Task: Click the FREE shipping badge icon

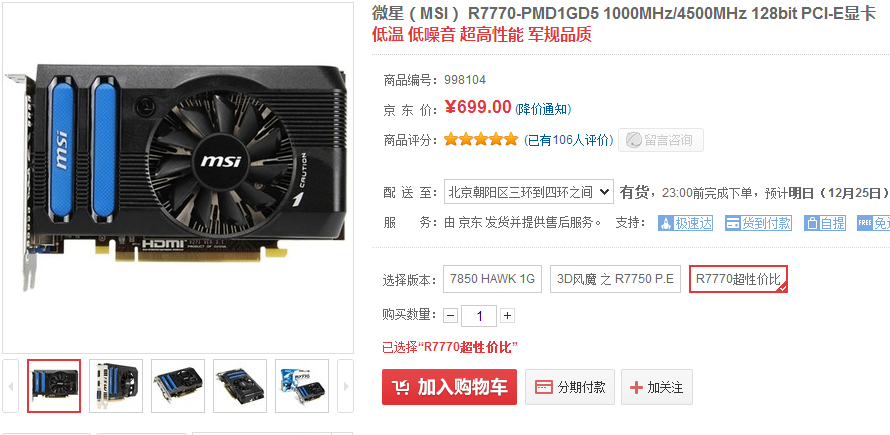Action: click(864, 223)
